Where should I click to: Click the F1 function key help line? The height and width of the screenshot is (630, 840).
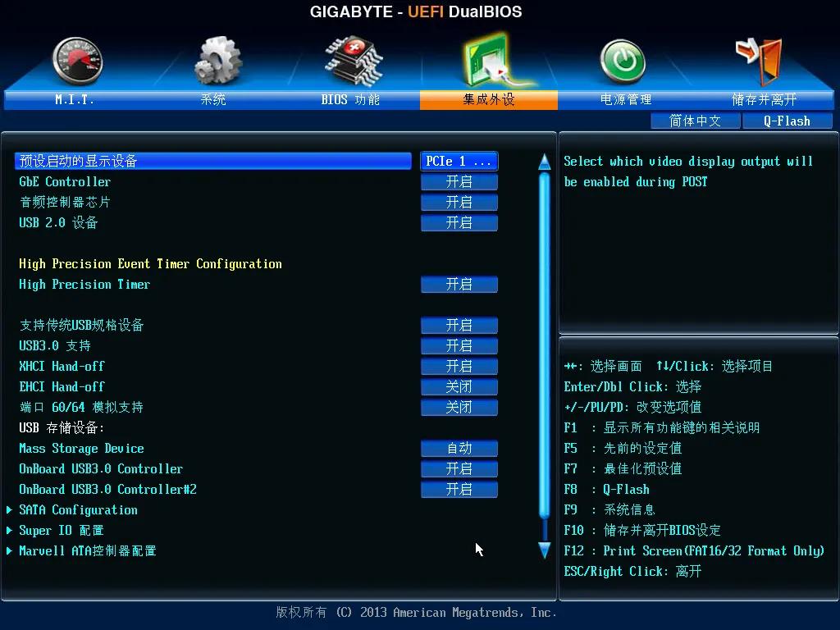click(662, 427)
